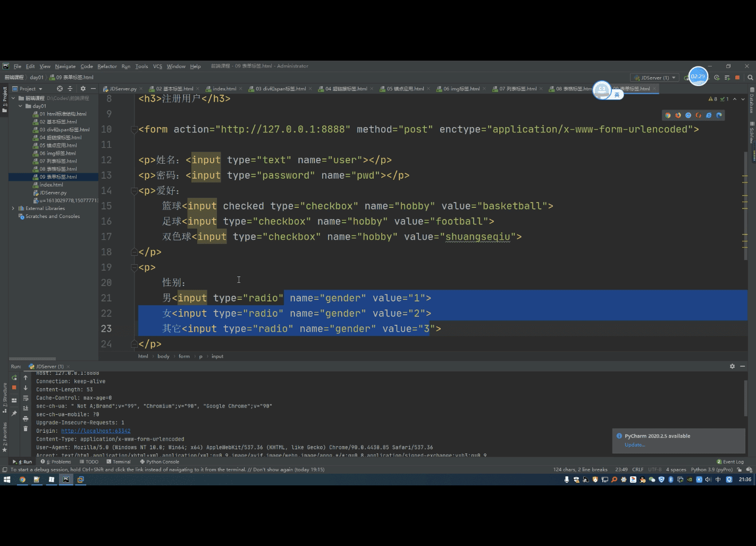Click the editor vertical scrollbar
This screenshot has height=546, width=756.
pyautogui.click(x=745, y=206)
